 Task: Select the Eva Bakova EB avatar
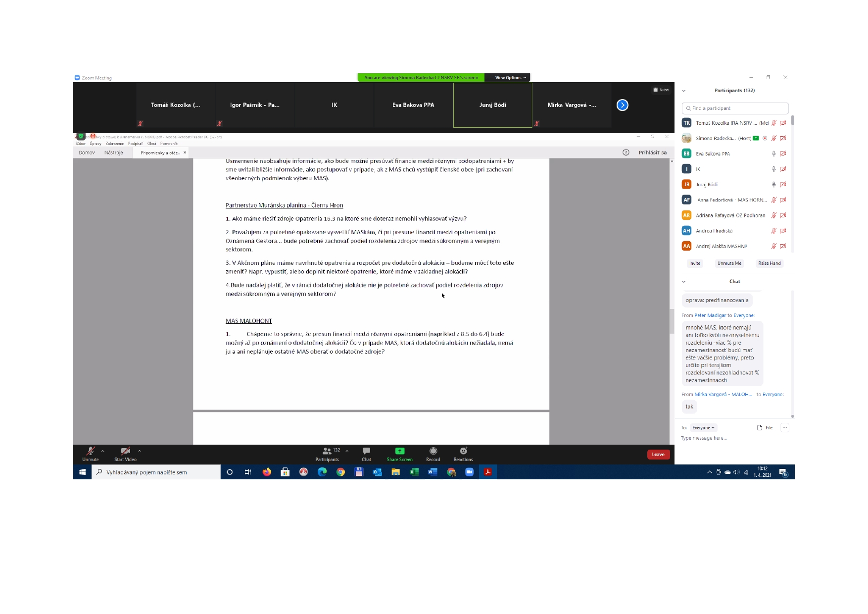pyautogui.click(x=686, y=153)
